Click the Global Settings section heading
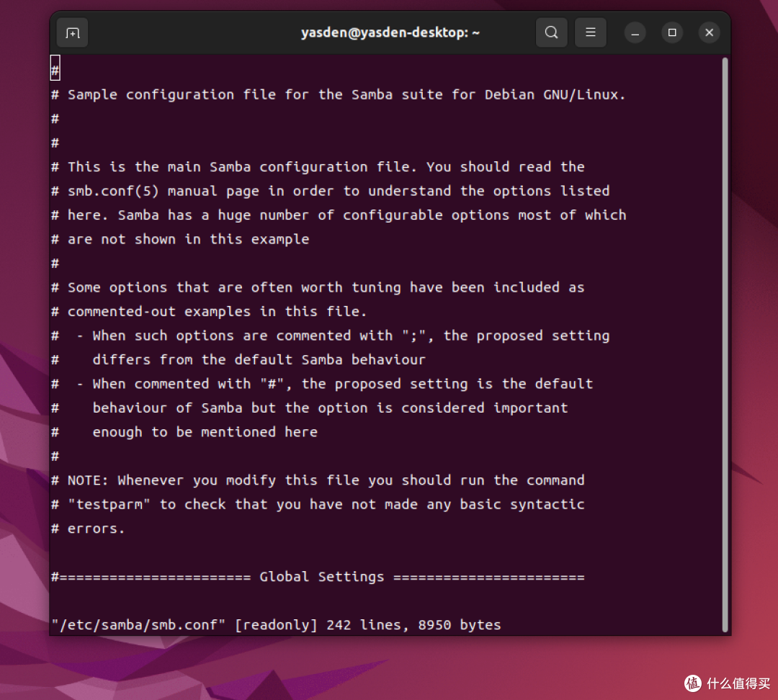Viewport: 778px width, 700px height. coord(321,577)
